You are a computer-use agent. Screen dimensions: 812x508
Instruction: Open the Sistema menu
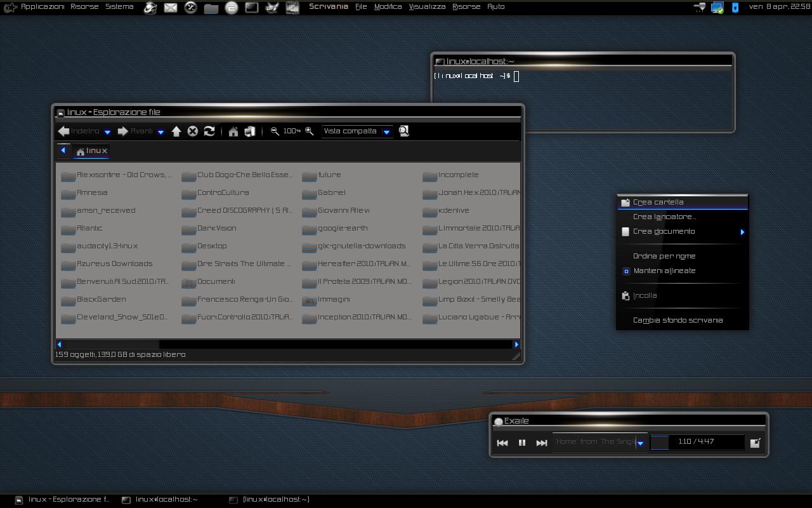119,6
